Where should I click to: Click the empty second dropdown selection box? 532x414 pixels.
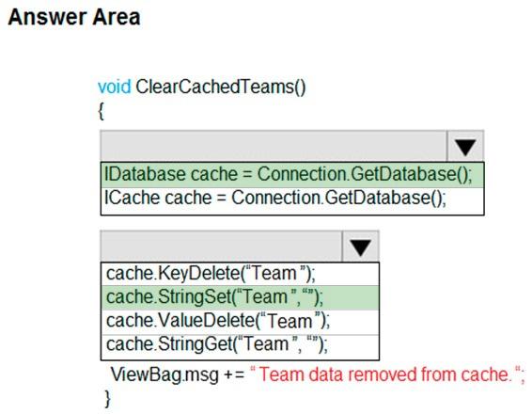[x=222, y=247]
